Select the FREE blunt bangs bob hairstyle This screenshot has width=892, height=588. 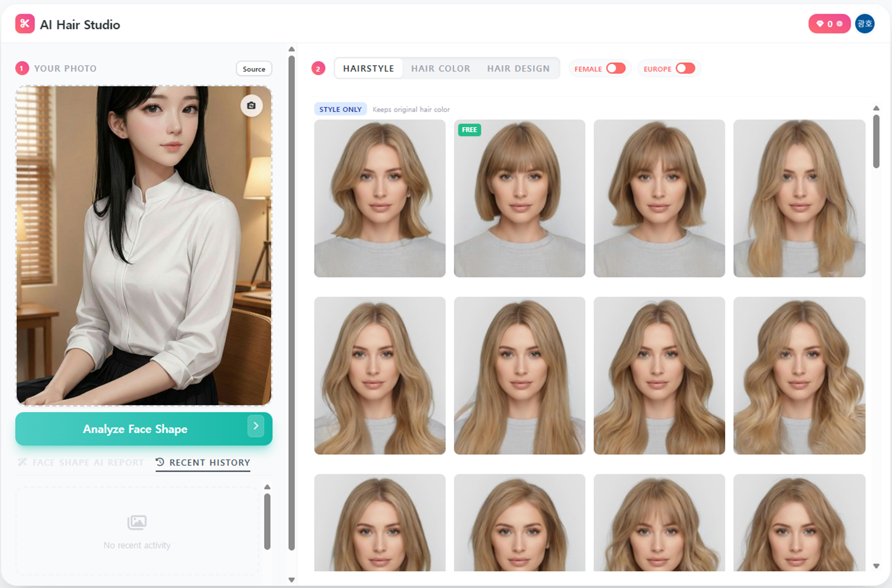520,198
